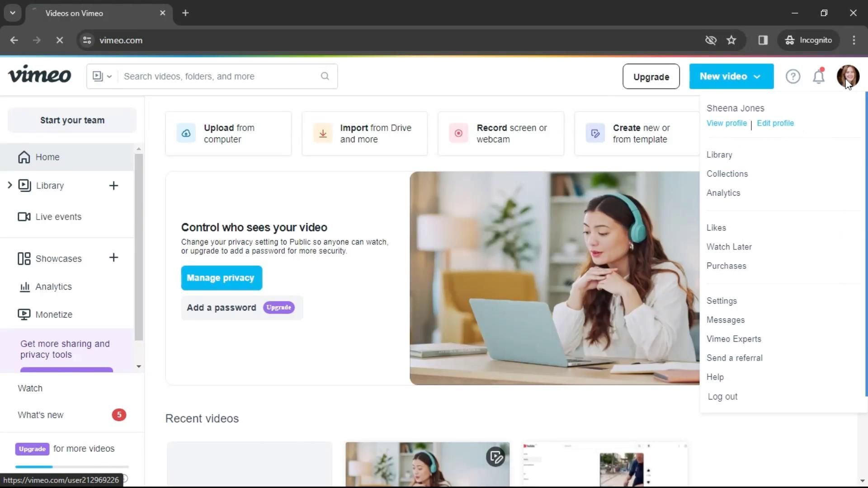Select Settings in the profile menu

[x=722, y=301]
